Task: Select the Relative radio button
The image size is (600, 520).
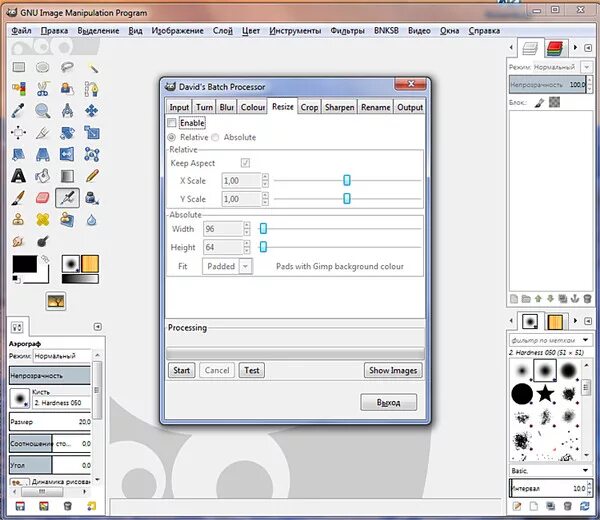Action: (x=172, y=137)
